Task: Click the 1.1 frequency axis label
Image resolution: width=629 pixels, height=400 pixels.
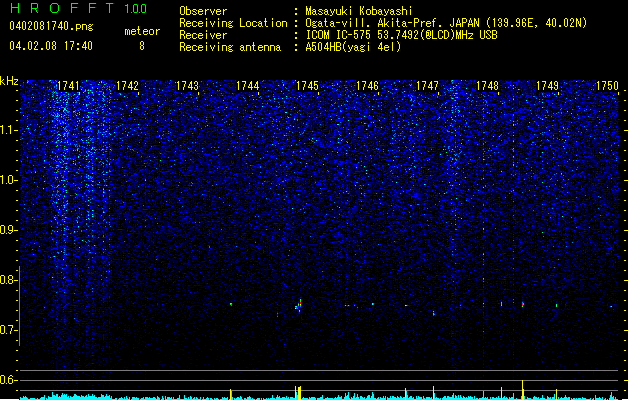Action: click(8, 130)
